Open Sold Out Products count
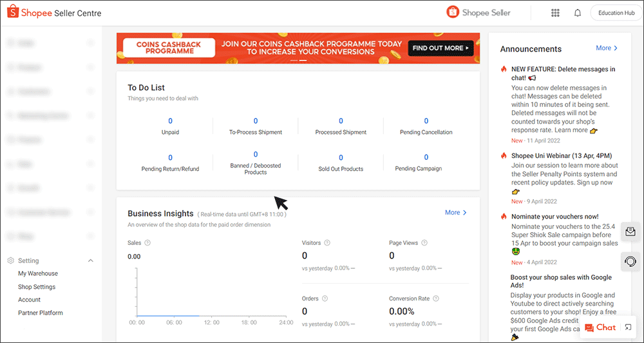Image resolution: width=644 pixels, height=343 pixels. 341,157
